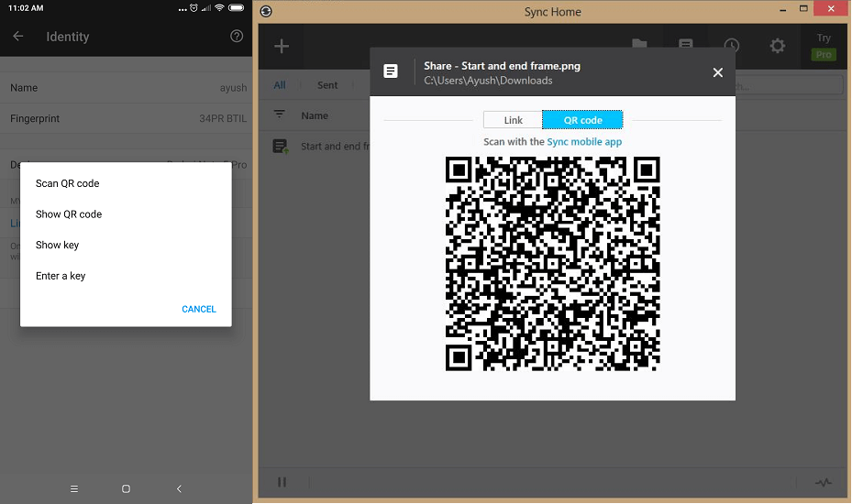Tap the phone home button
Screen dimensions: 852x504
126,488
